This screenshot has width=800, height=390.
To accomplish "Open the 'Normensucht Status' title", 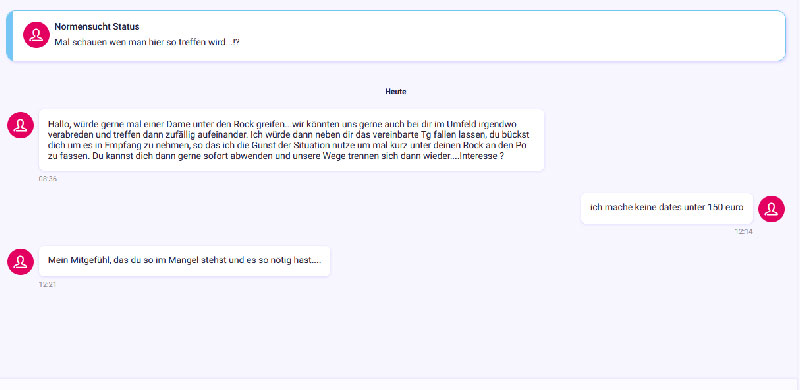I will click(97, 27).
